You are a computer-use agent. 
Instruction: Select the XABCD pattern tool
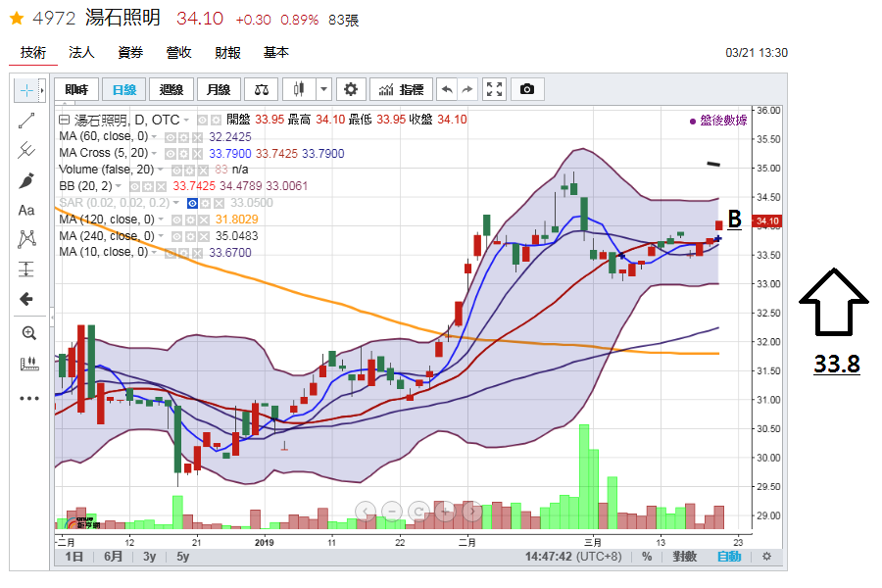26,239
